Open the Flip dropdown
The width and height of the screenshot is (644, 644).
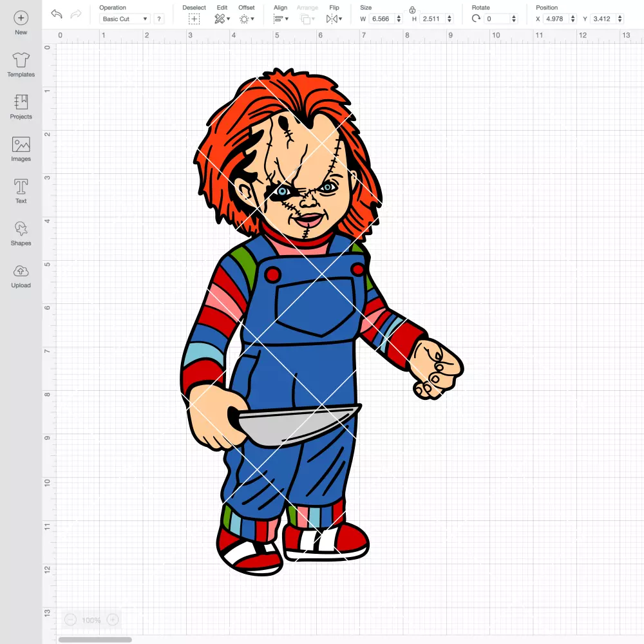tap(334, 19)
